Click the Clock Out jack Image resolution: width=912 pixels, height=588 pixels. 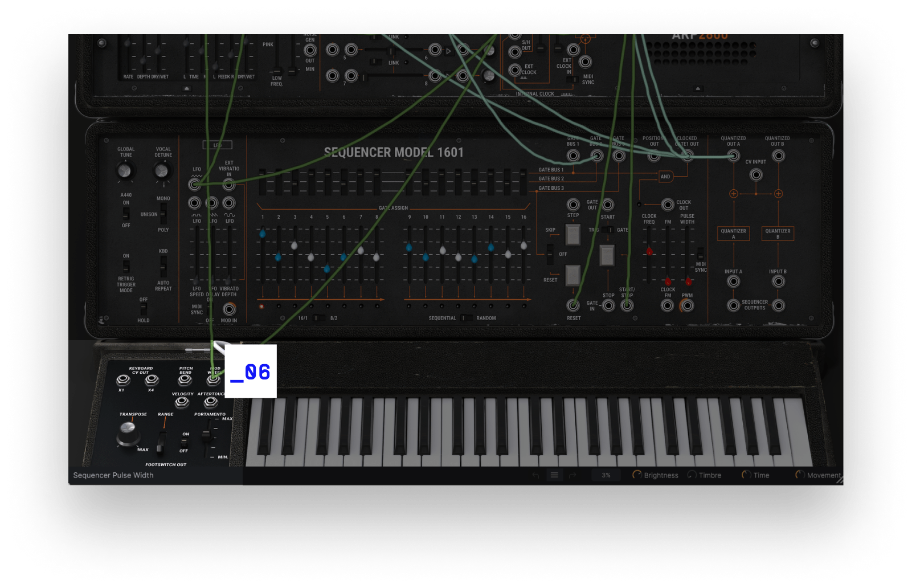(x=668, y=204)
